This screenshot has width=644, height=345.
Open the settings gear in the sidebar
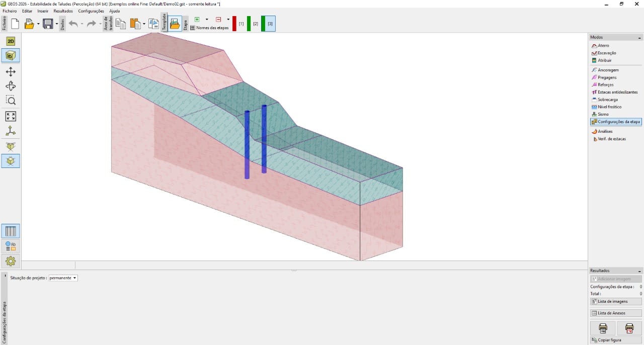coord(11,261)
